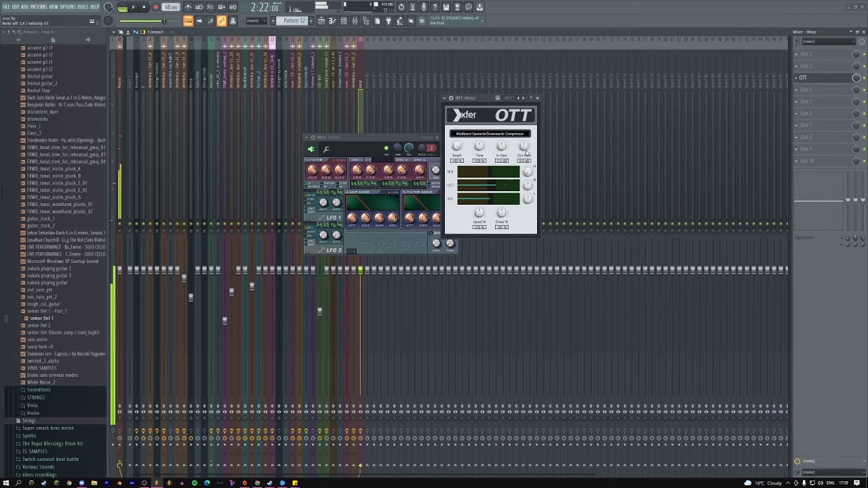
Task: Click the render export icon
Action: 457,7
